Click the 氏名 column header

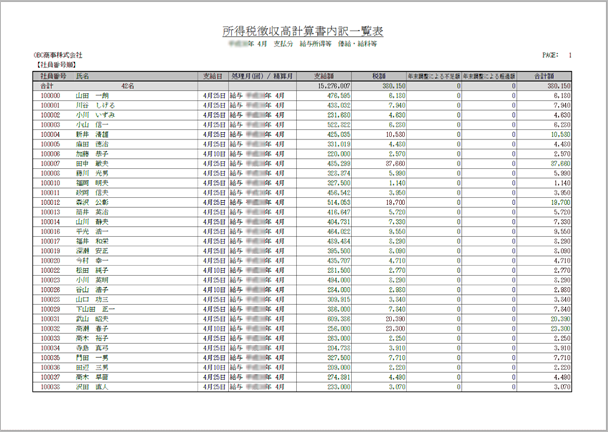click(x=82, y=76)
